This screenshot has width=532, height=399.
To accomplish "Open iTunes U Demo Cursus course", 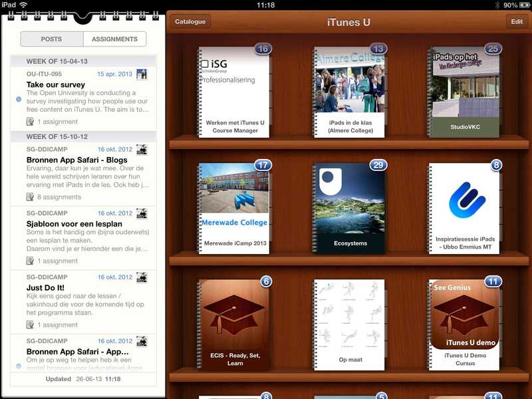I will click(464, 325).
